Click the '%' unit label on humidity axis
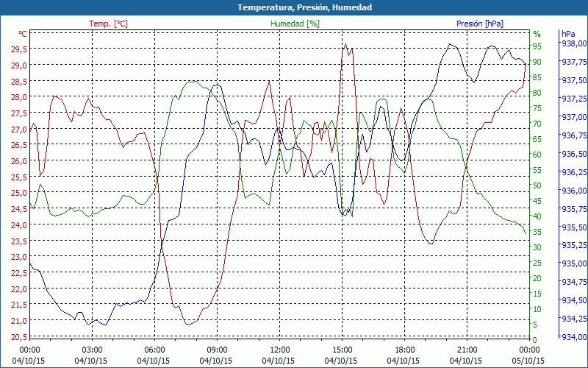 [537, 34]
